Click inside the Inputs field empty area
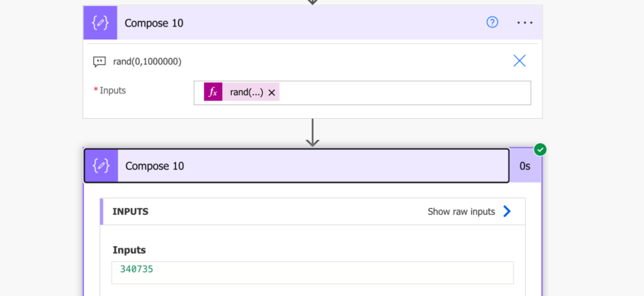The width and height of the screenshot is (644, 296). click(x=405, y=93)
